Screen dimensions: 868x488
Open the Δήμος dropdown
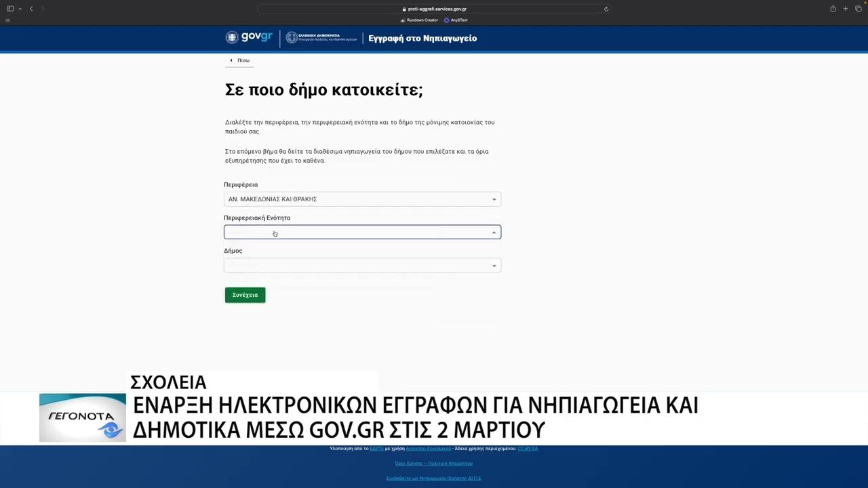362,266
